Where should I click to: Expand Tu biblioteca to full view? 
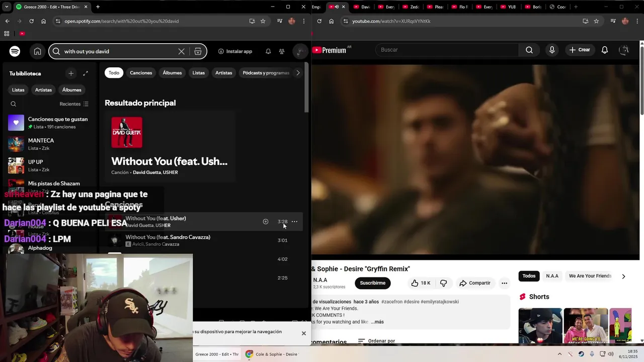click(86, 73)
